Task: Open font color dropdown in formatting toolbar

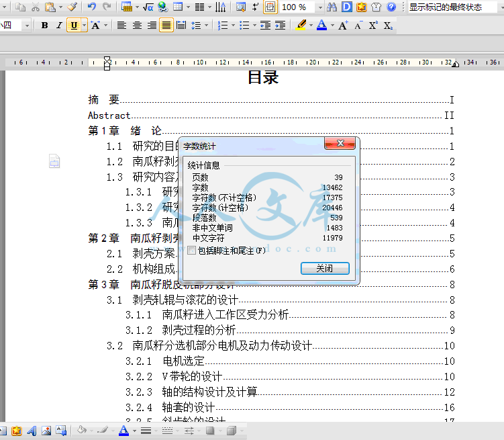Action: [332, 25]
